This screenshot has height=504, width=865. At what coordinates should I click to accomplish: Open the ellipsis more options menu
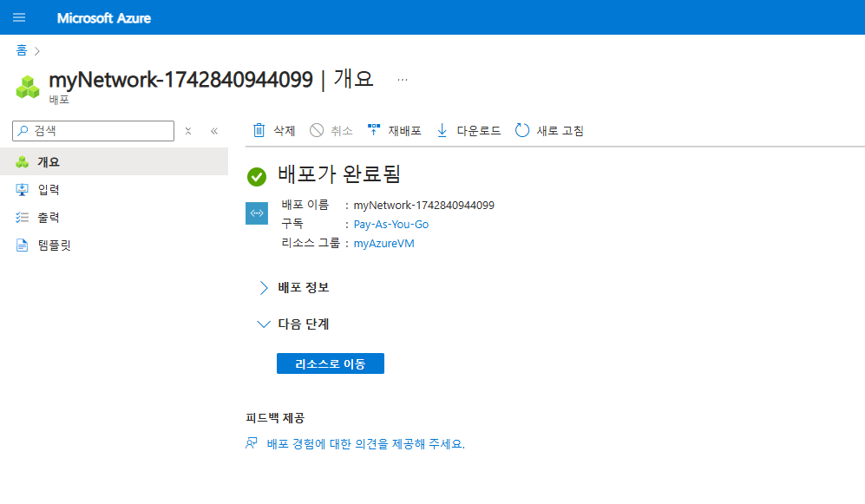(403, 80)
